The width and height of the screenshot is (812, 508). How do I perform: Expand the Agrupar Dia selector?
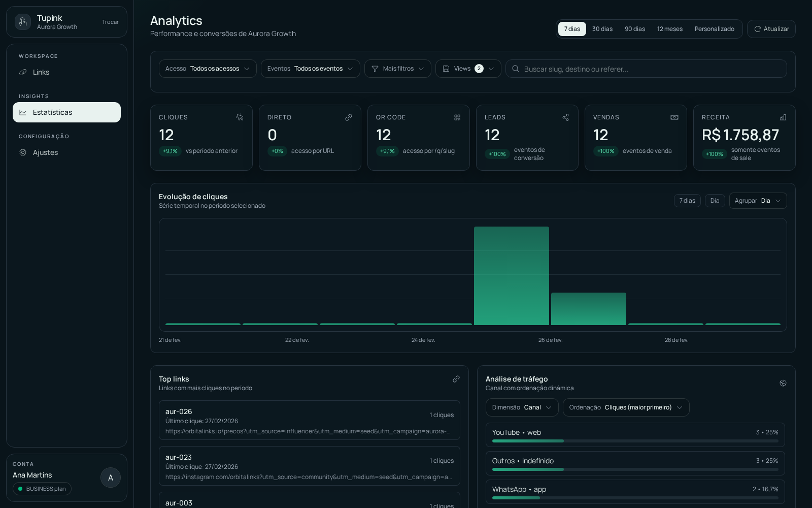coord(758,201)
